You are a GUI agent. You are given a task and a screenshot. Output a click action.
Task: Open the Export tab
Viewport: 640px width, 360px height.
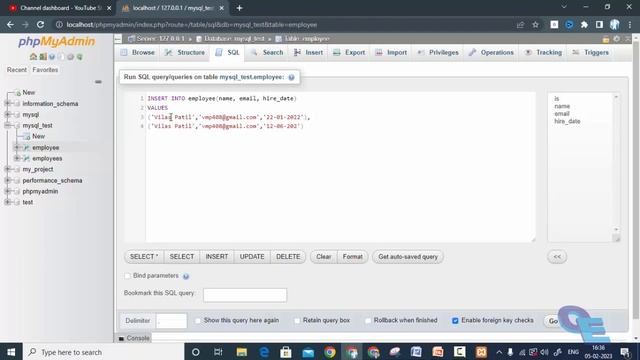[x=349, y=53]
